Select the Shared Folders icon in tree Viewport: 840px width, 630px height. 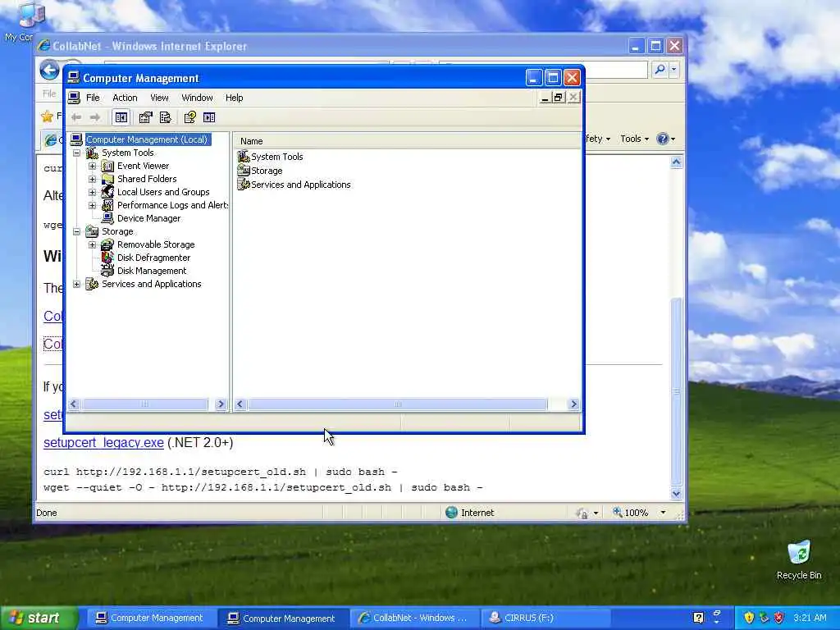tap(107, 179)
